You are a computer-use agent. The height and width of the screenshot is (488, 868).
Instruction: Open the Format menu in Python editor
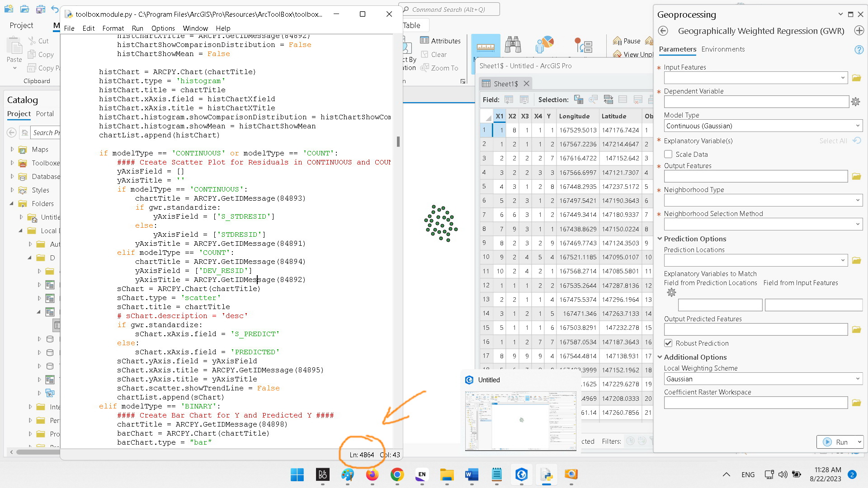point(113,28)
